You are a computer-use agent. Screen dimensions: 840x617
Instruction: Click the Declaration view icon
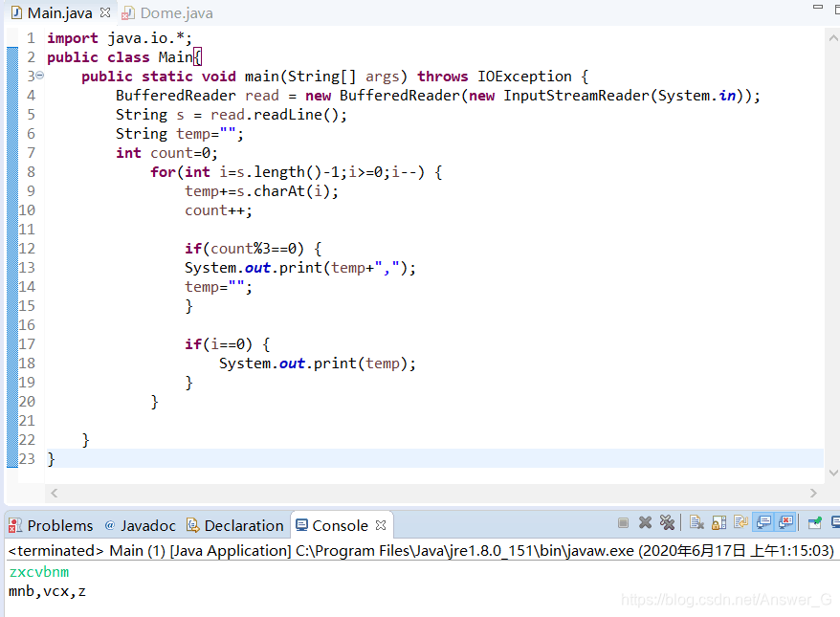[x=192, y=525]
